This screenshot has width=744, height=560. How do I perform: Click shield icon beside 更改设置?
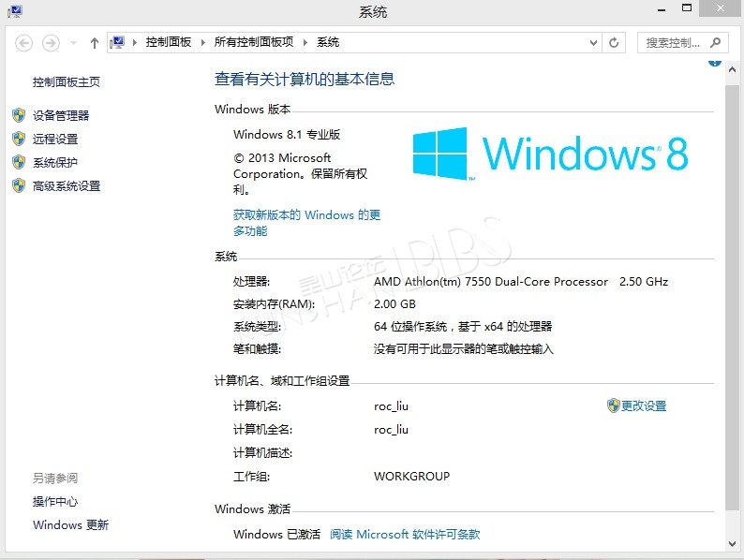pyautogui.click(x=614, y=405)
